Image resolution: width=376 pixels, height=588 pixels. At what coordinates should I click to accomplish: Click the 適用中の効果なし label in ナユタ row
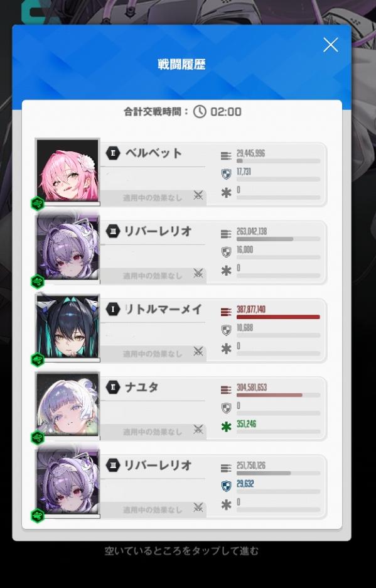pyautogui.click(x=152, y=432)
